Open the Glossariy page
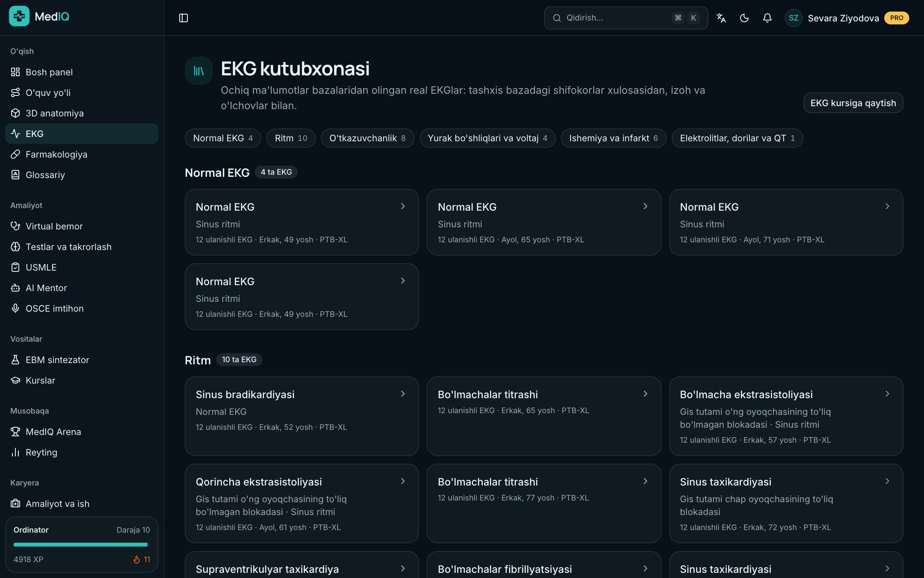The width and height of the screenshot is (924, 578). [82, 175]
